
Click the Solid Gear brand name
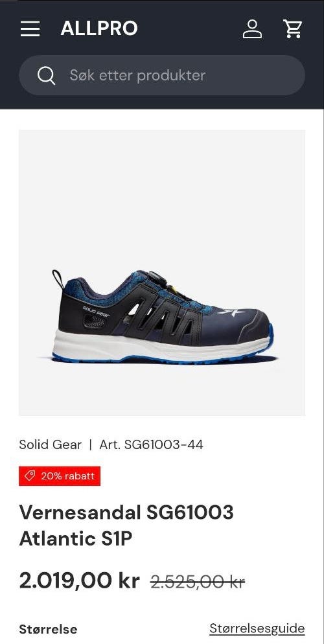[50, 444]
